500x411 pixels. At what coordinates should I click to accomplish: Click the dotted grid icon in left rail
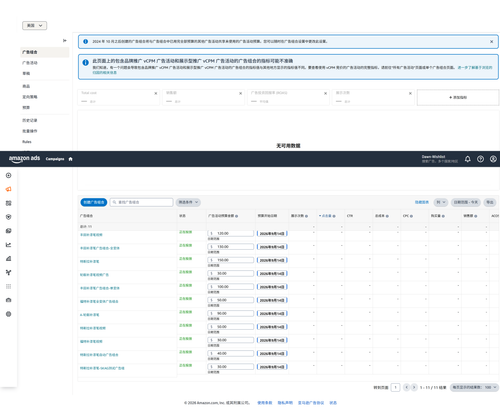9,286
